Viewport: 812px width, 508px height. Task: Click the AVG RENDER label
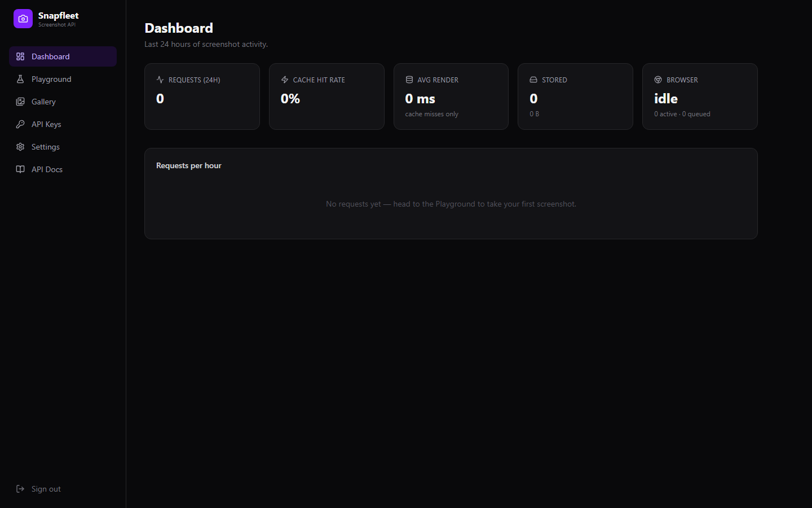pyautogui.click(x=438, y=80)
